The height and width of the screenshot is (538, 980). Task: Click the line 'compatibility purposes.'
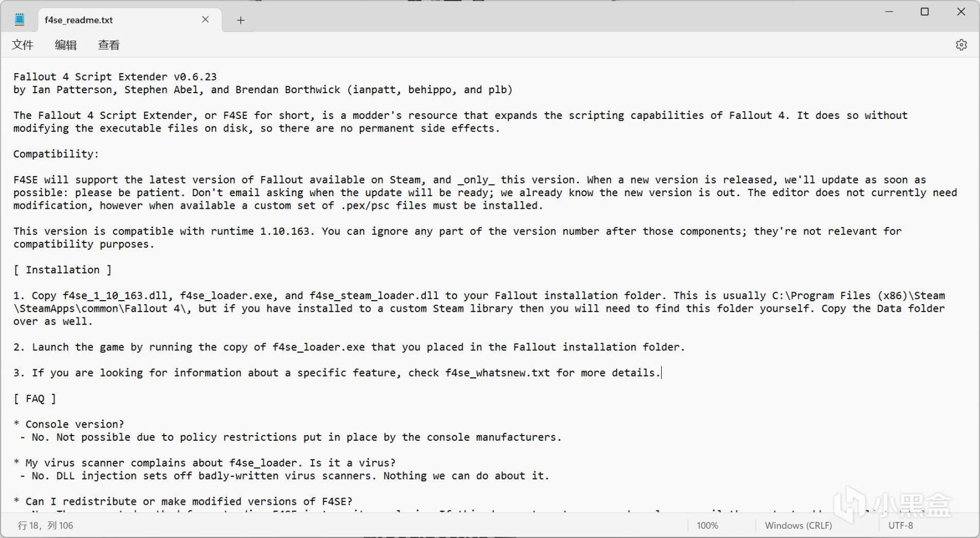[x=84, y=244]
